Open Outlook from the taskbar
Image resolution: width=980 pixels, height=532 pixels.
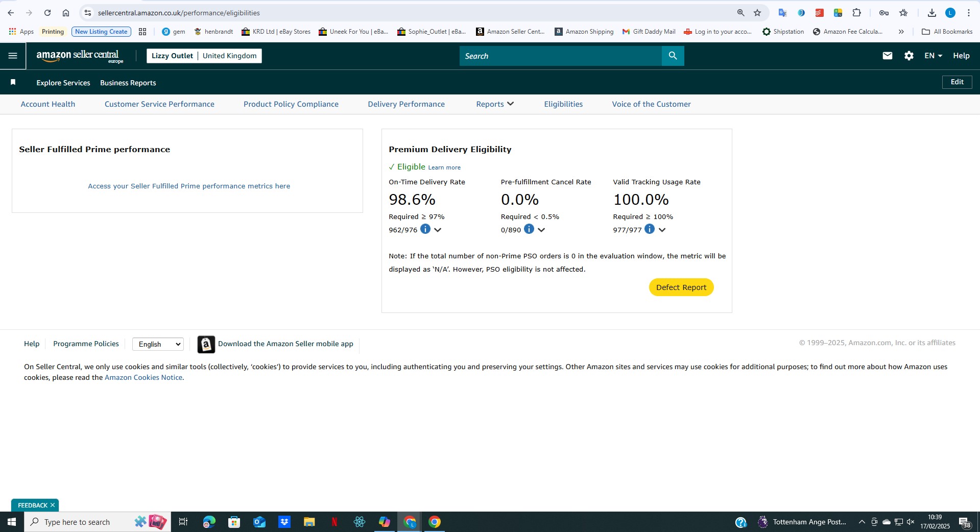click(x=259, y=522)
